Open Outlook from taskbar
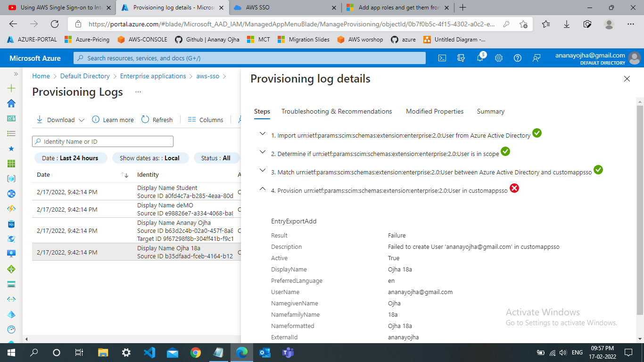This screenshot has height=362, width=644. tap(265, 352)
